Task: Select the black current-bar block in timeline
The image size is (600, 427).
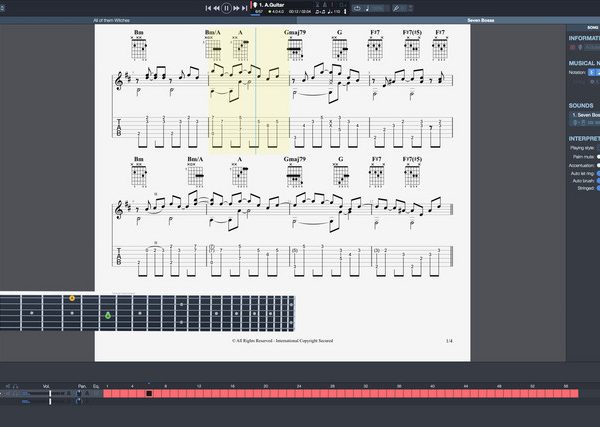Action: pos(149,393)
